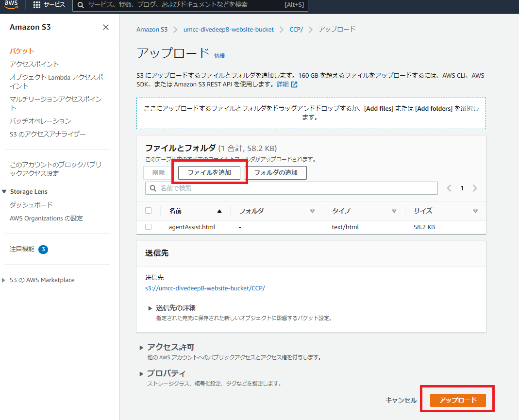519x420 pixels.
Task: Sort the file table by 名前 ascending arrow
Action: (219, 211)
